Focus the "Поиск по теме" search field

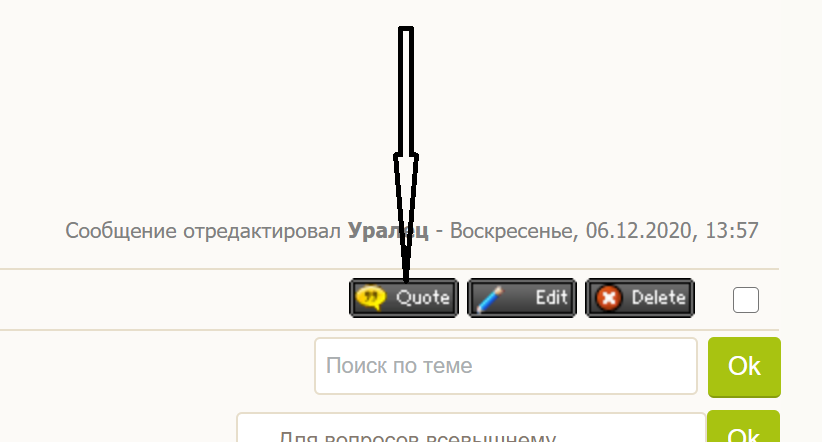coord(506,366)
